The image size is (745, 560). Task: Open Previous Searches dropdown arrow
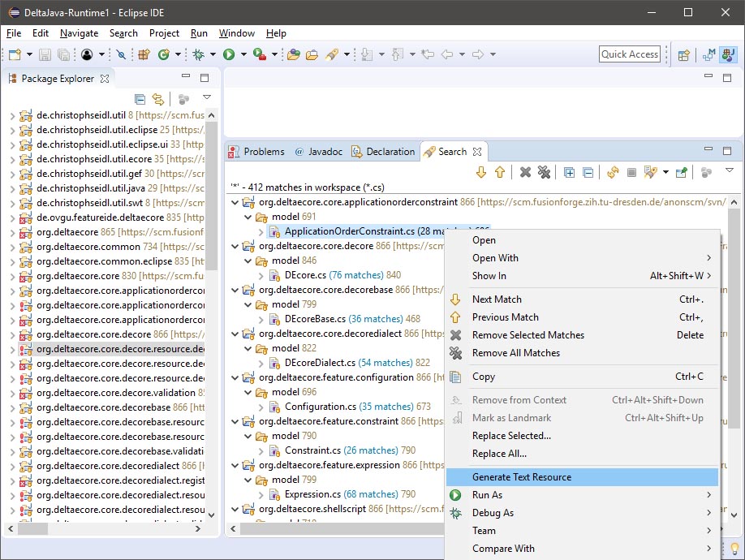point(665,172)
